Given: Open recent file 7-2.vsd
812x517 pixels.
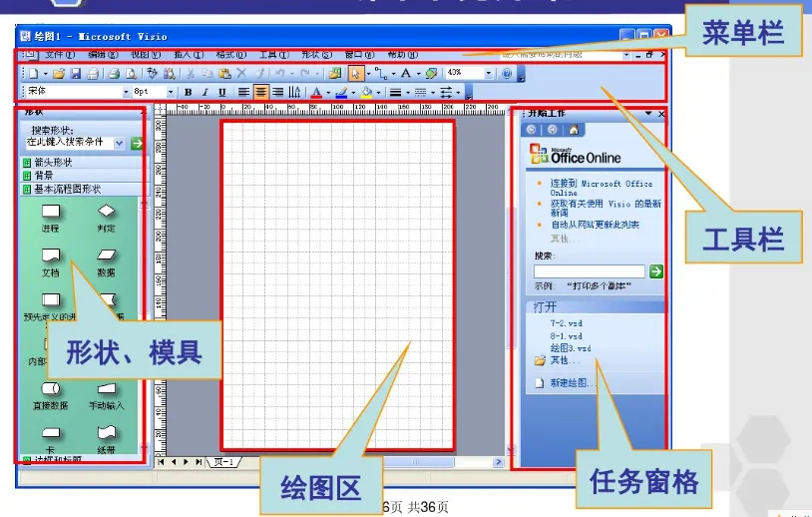Looking at the screenshot, I should [x=566, y=323].
